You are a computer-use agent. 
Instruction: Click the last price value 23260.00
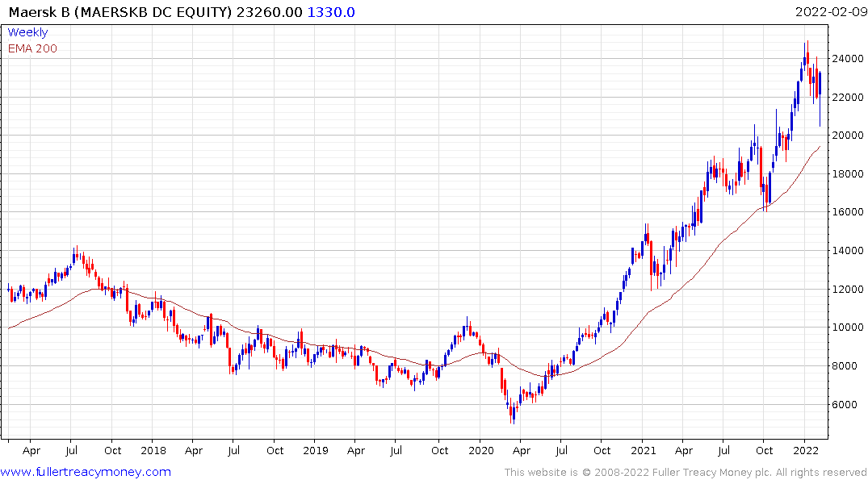click(270, 12)
